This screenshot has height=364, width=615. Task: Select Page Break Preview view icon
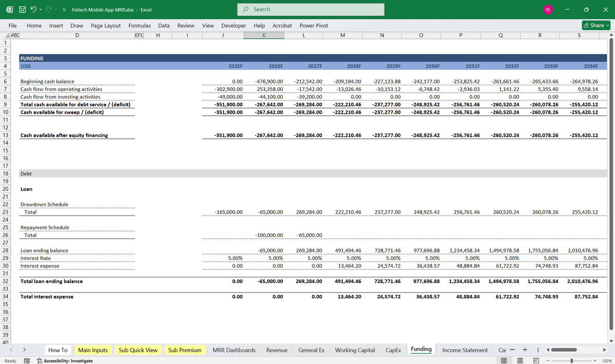pos(536,360)
